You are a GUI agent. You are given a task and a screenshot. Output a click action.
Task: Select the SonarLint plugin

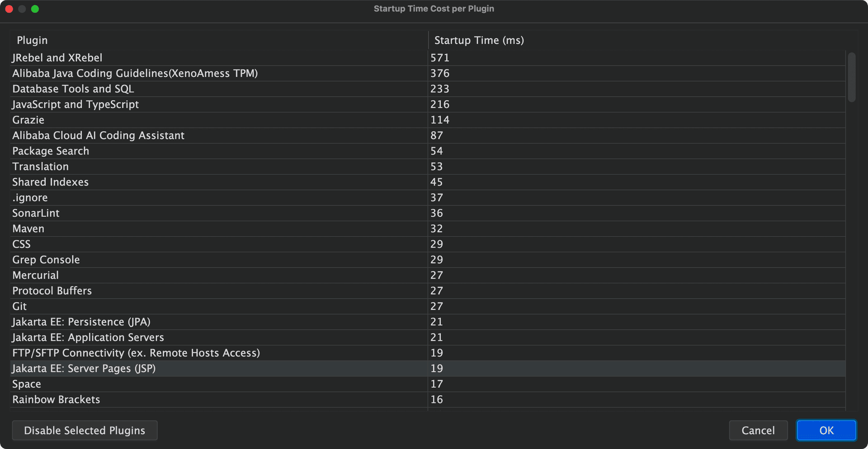[428, 213]
